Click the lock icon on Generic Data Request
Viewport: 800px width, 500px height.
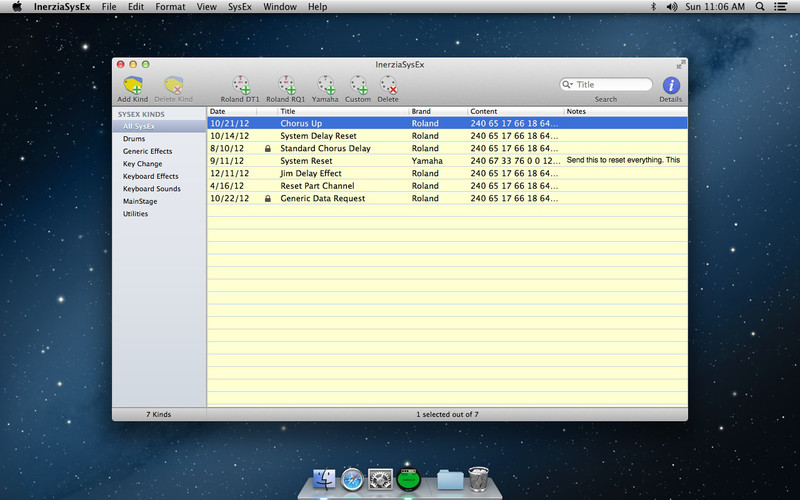[268, 198]
